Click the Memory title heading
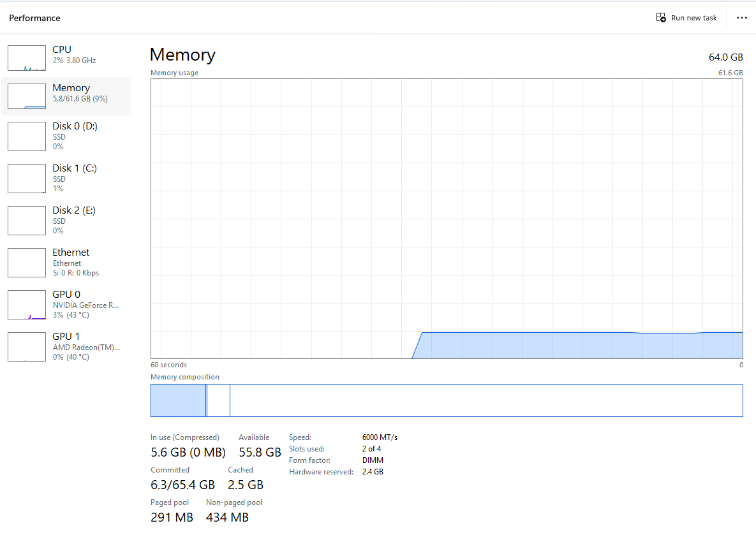The width and height of the screenshot is (756, 535). [x=182, y=55]
